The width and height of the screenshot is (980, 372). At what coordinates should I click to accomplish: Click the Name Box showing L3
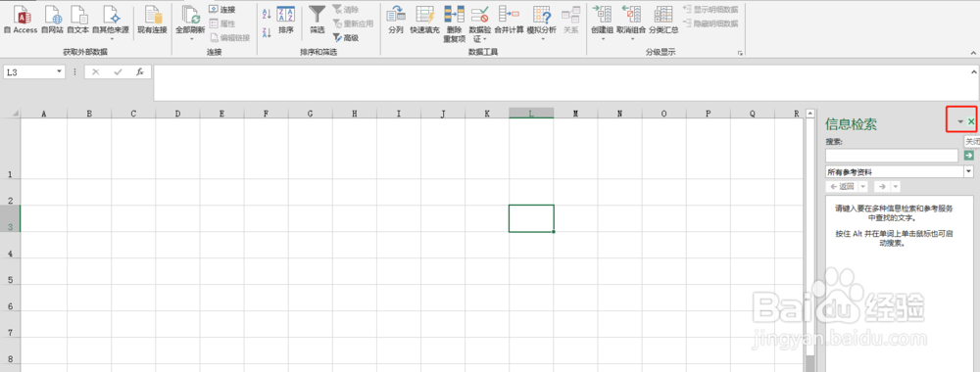[29, 72]
